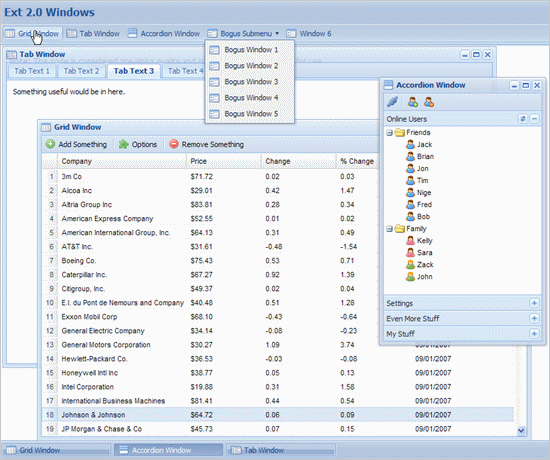Select user Jack in Friends

pyautogui.click(x=419, y=145)
